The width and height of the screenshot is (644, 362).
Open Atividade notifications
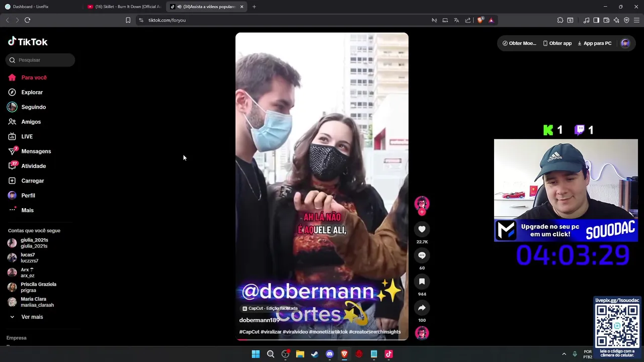tap(27, 166)
